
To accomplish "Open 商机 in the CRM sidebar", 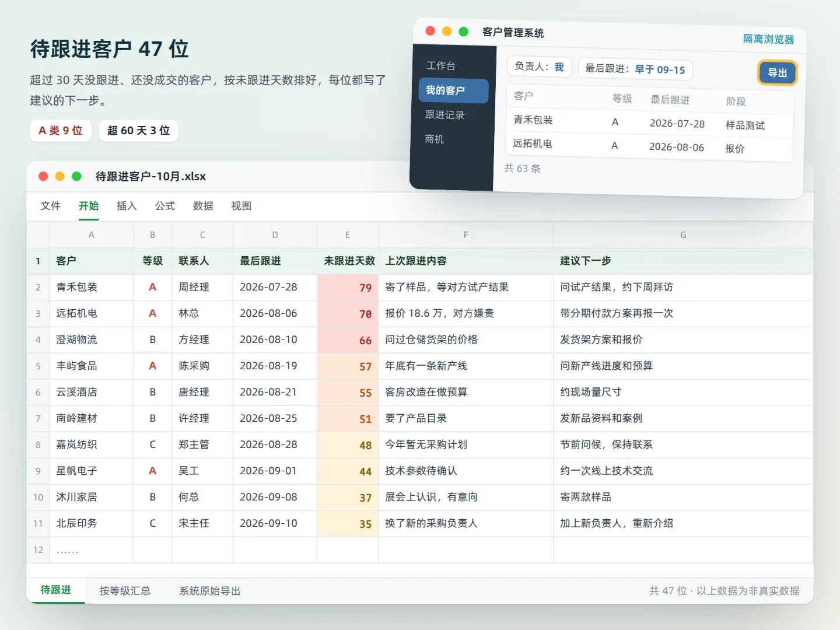I will pos(435,139).
